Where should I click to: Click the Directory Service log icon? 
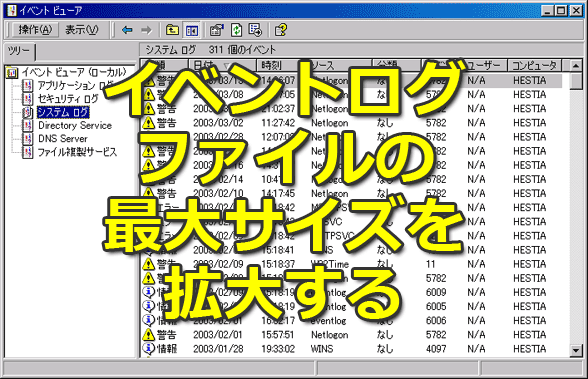(28, 126)
